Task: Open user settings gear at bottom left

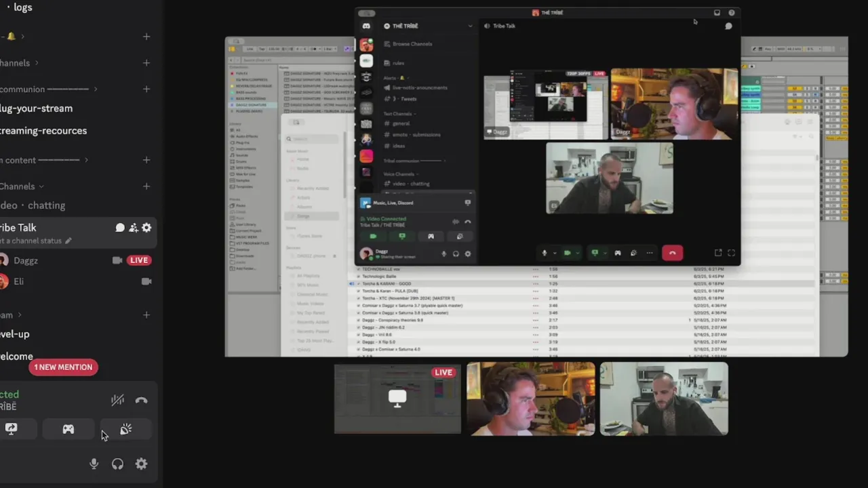Action: 141,464
